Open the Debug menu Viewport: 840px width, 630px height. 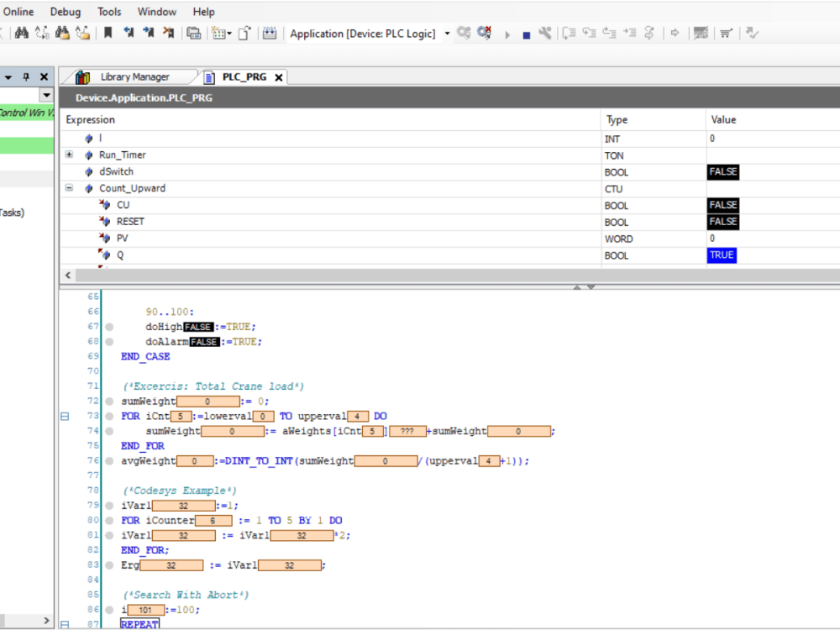click(x=66, y=12)
